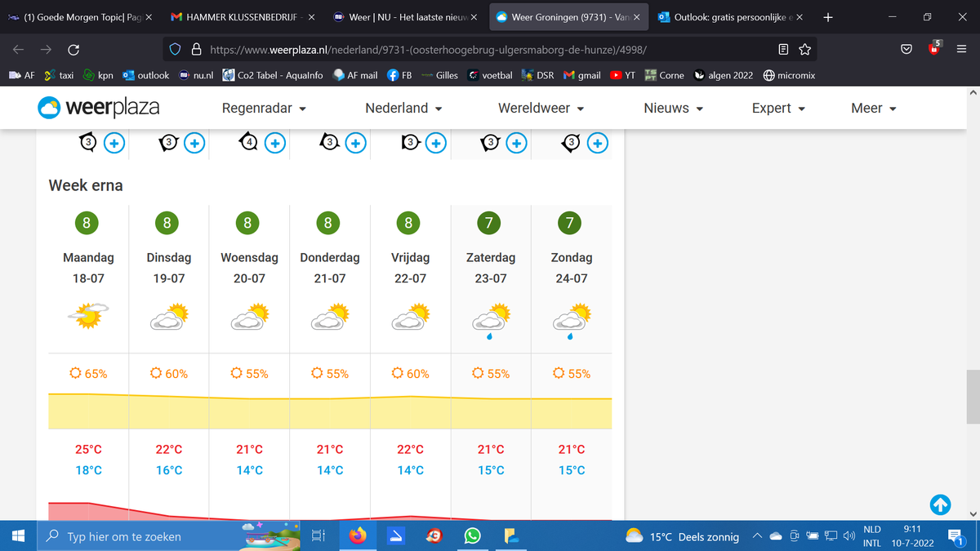
Task: Click the Maandag 18-07 weather icon
Action: (88, 316)
